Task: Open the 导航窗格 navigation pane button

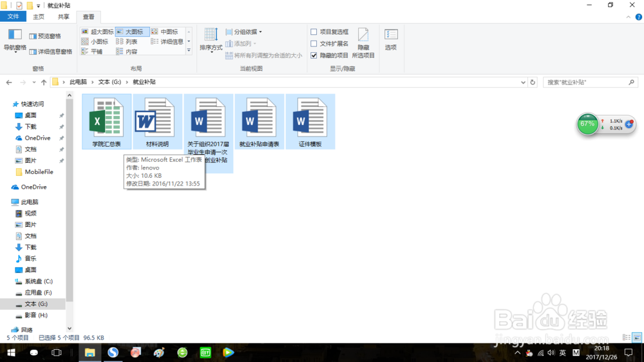Action: point(15,41)
